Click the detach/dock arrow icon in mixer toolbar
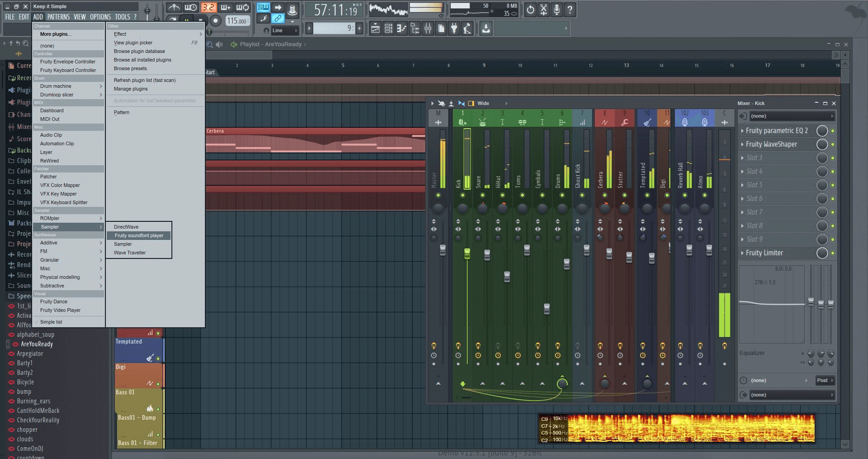Screen dimensions: 868x459 coord(451,103)
